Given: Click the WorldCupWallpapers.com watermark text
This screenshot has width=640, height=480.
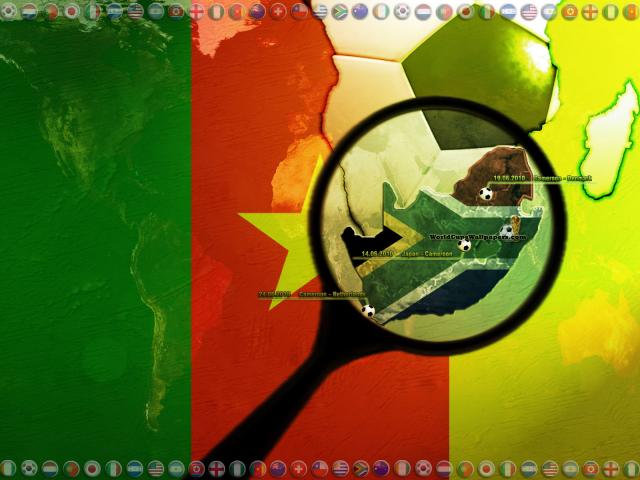Looking at the screenshot, I should 477,237.
